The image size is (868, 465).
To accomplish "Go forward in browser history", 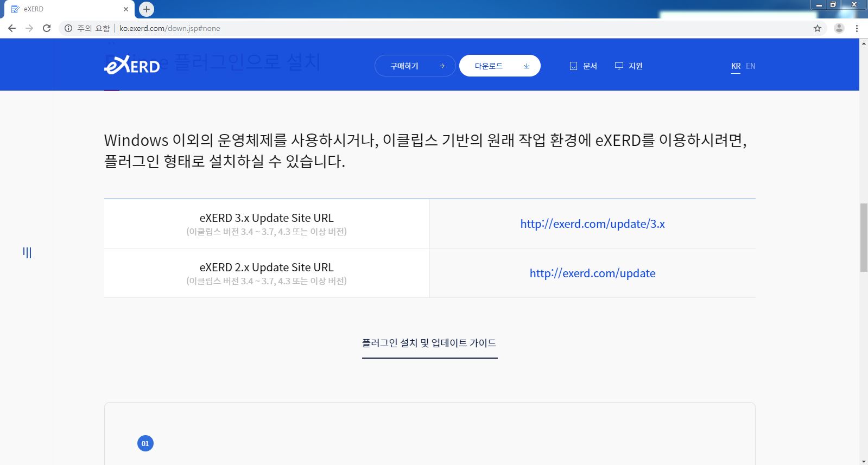I will [29, 28].
